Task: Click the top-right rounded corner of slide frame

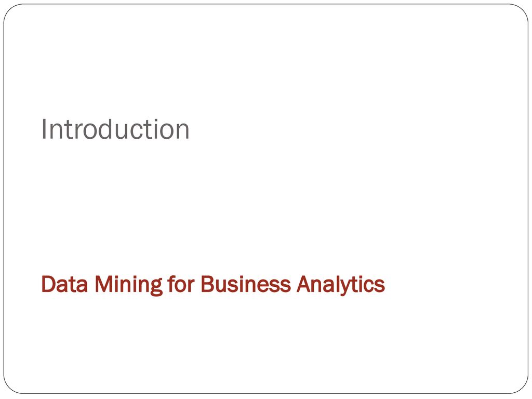Action: [x=521, y=11]
